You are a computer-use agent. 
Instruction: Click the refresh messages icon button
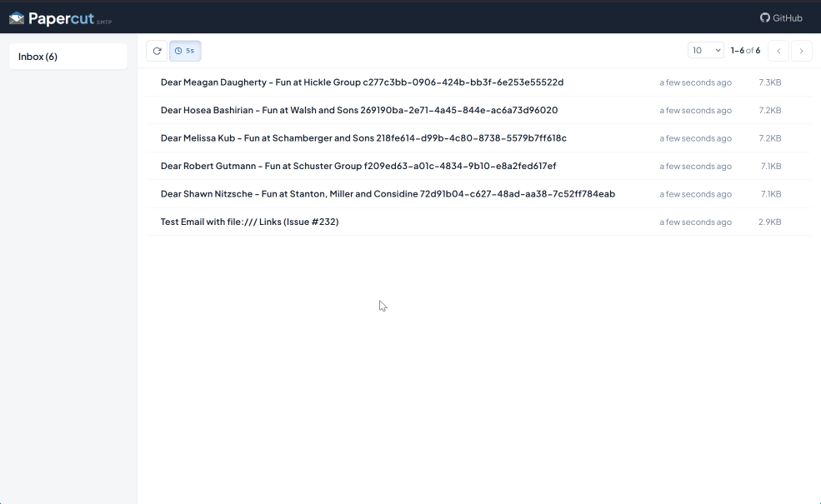coord(157,51)
